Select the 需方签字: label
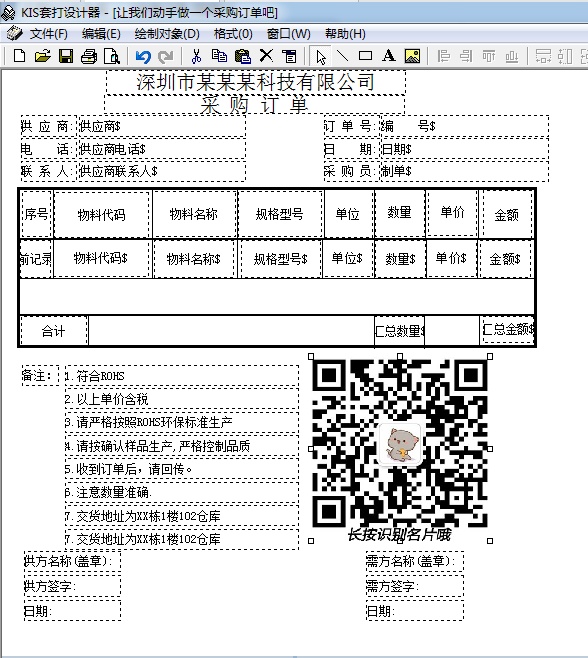The image size is (588, 658). pos(415,586)
